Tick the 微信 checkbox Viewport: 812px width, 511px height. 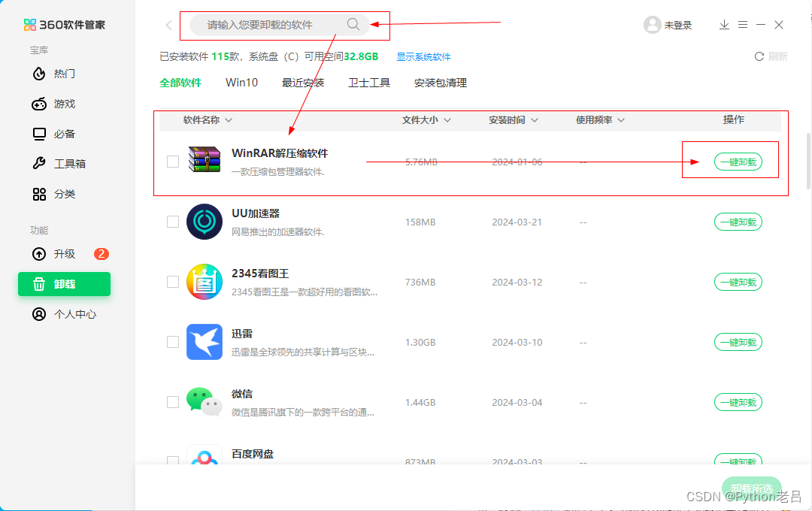coord(173,402)
